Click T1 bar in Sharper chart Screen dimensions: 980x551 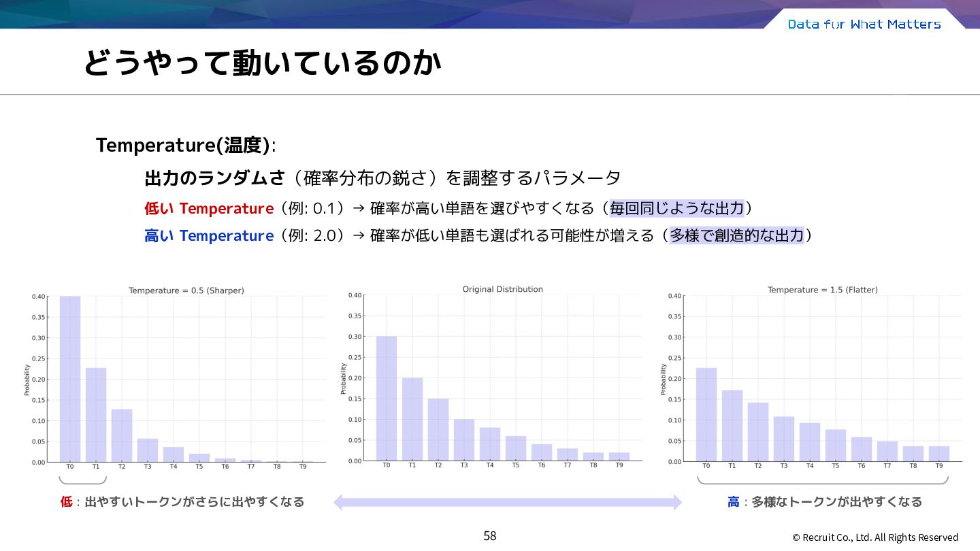96,415
